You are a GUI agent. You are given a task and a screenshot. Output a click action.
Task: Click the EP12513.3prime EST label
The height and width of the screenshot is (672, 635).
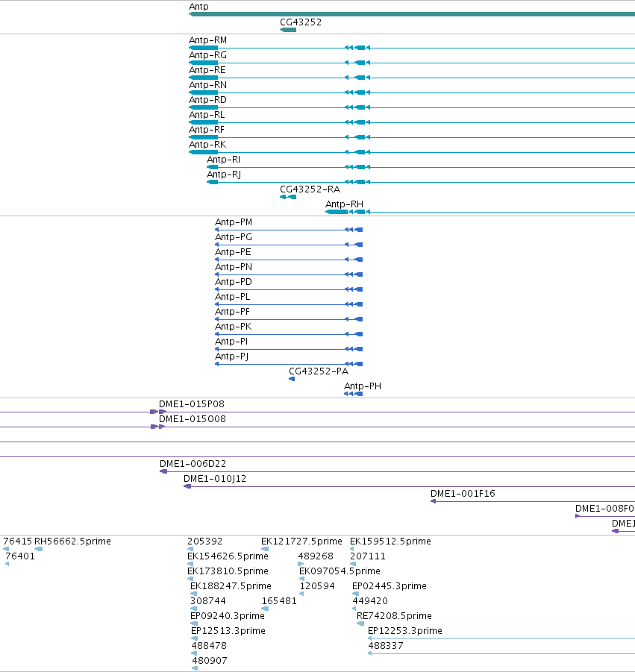[x=228, y=631]
